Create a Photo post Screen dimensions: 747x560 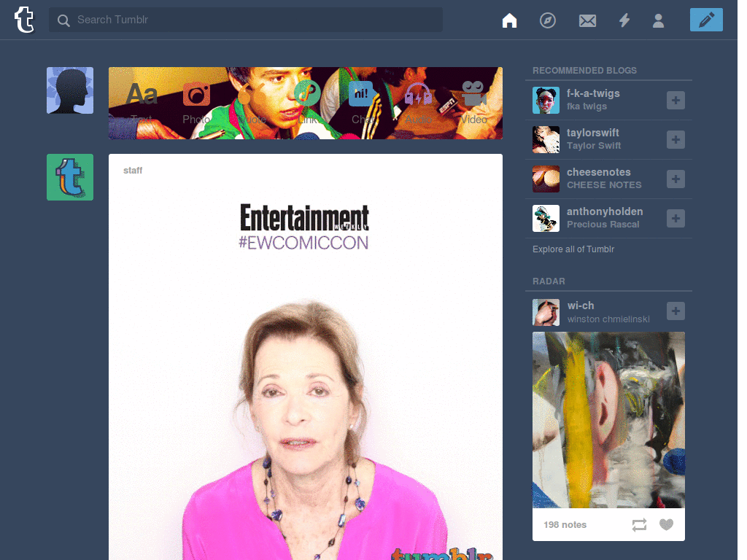point(196,102)
